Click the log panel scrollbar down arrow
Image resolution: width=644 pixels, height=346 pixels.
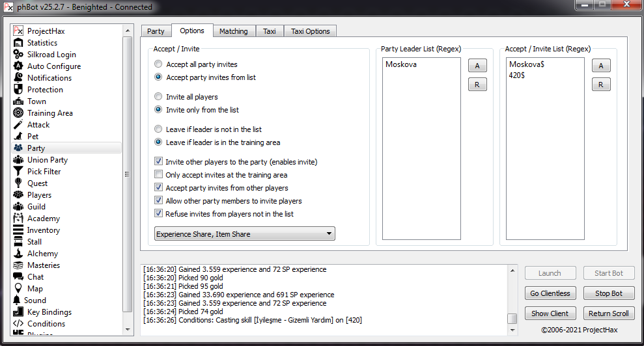click(512, 329)
